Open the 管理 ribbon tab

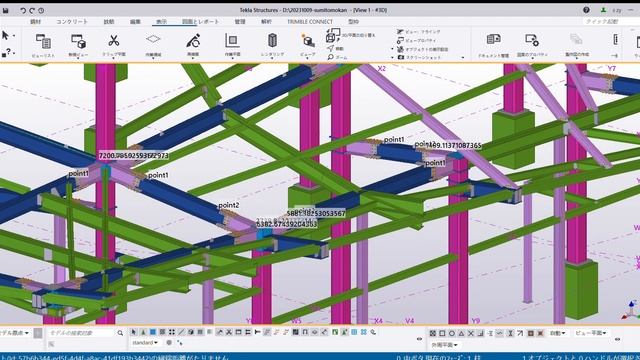tap(240, 22)
